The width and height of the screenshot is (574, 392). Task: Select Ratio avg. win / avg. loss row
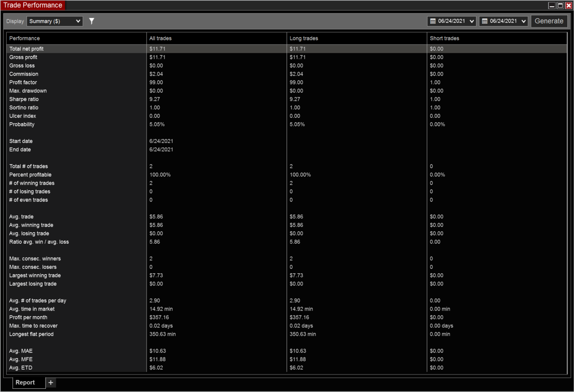point(287,242)
